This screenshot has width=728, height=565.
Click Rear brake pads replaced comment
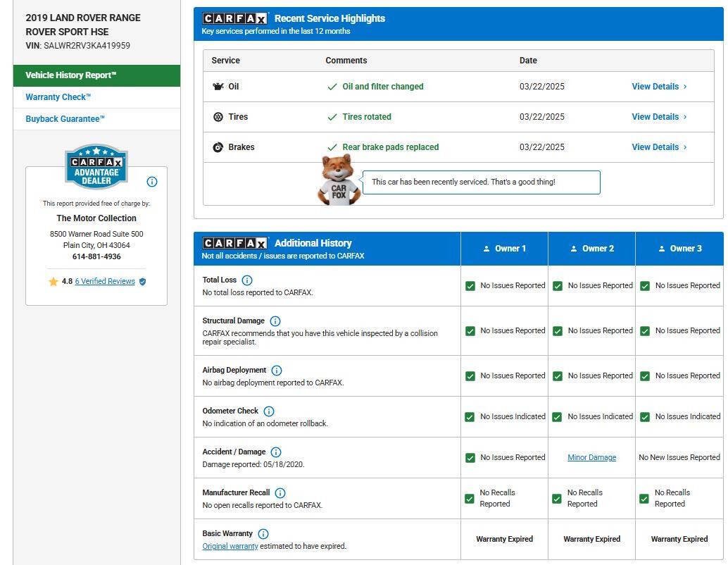pyautogui.click(x=391, y=147)
